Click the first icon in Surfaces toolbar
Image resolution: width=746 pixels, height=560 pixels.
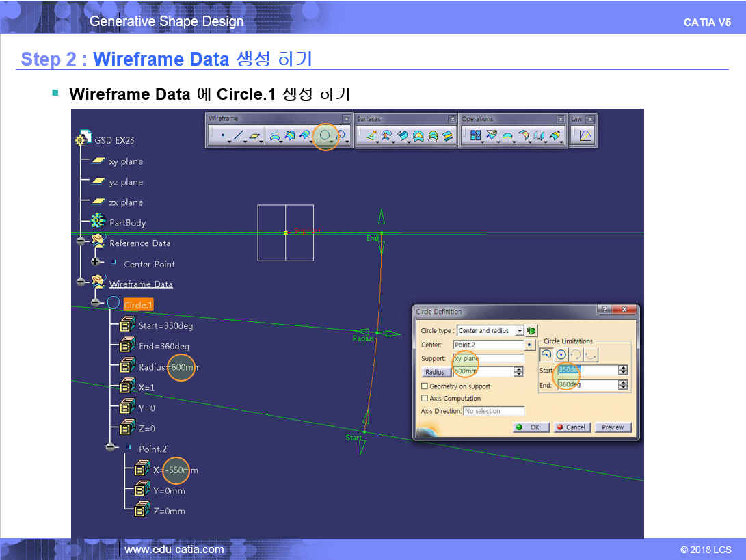pyautogui.click(x=370, y=136)
